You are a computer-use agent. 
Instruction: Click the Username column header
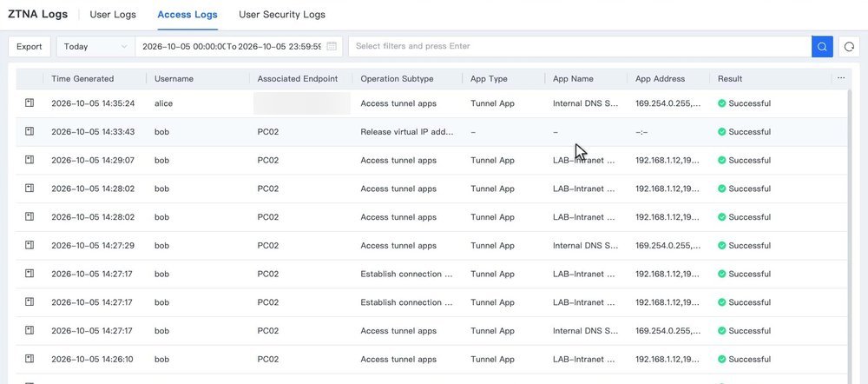(x=174, y=79)
